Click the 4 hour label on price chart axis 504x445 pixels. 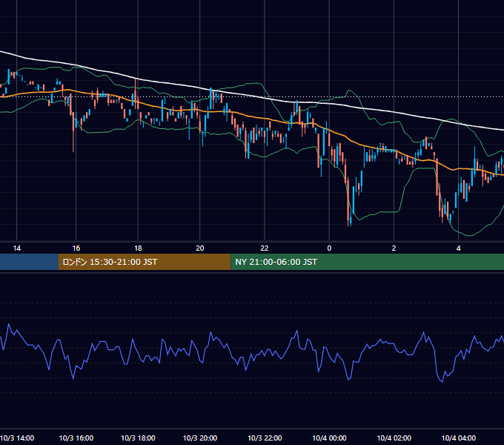458,248
